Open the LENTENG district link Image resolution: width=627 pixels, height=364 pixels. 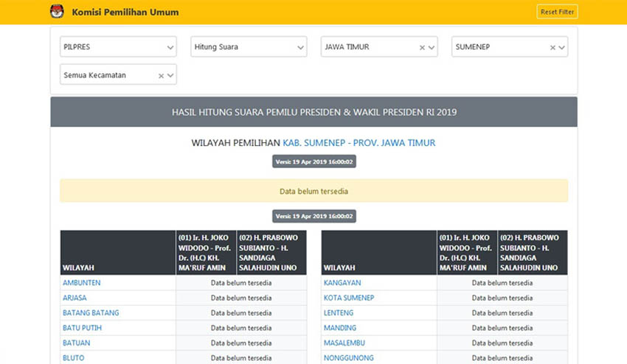point(339,313)
